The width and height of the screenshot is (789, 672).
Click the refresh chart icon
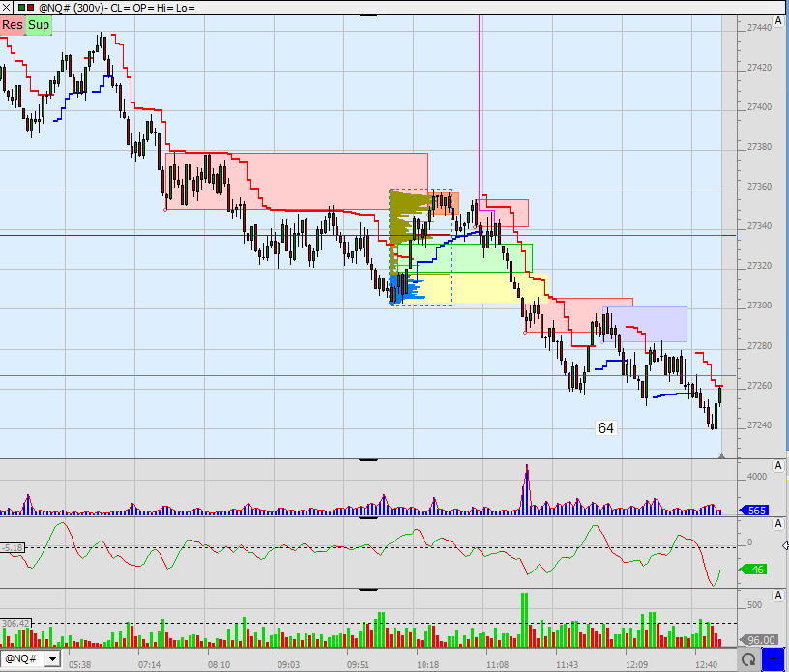pyautogui.click(x=748, y=659)
